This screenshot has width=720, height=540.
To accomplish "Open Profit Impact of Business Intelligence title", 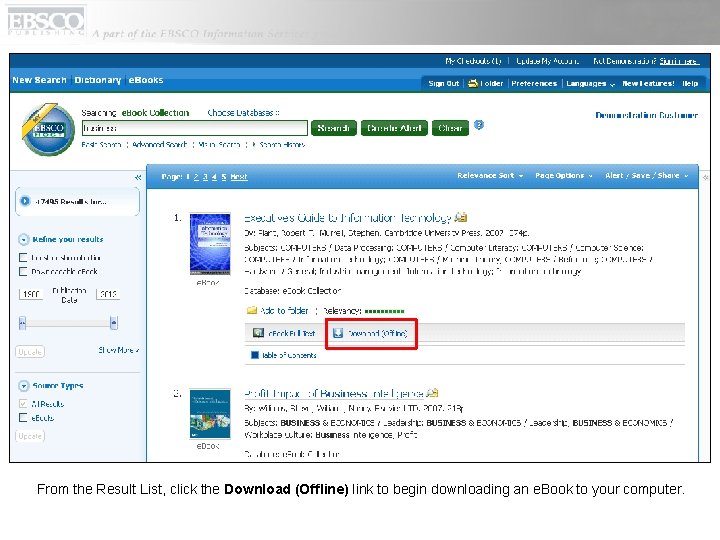I will point(333,394).
